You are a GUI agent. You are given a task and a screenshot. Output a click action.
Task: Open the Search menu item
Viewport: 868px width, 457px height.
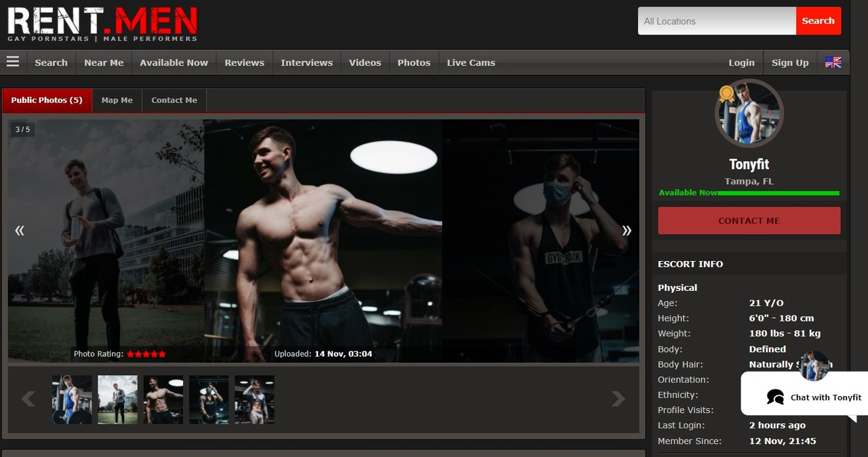51,62
